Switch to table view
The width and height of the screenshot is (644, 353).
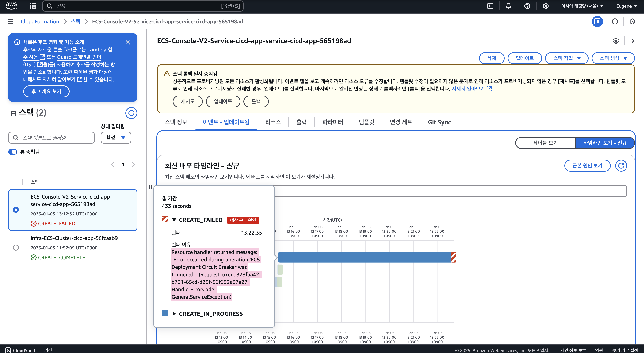[x=545, y=143]
